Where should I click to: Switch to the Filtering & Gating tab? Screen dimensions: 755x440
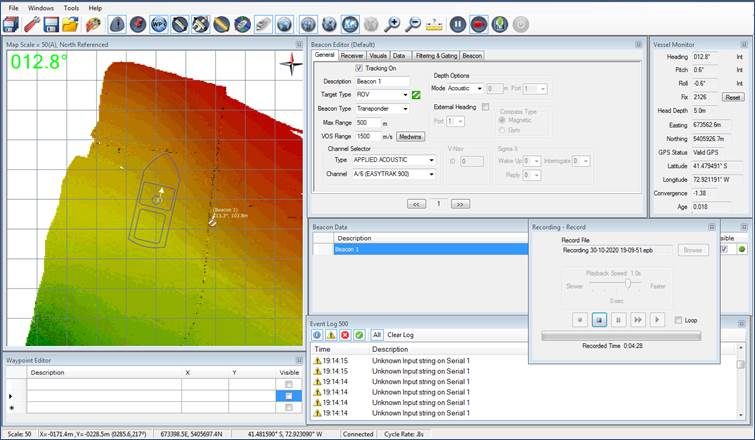coord(434,56)
